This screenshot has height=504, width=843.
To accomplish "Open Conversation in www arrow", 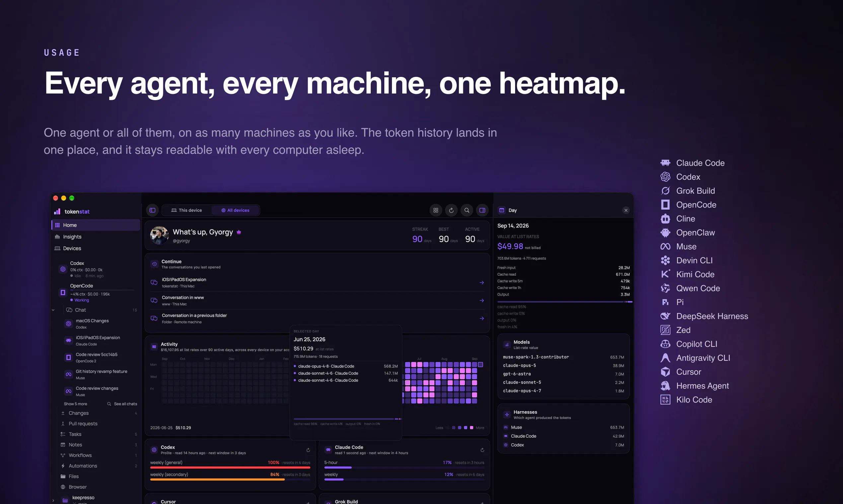I will [482, 300].
